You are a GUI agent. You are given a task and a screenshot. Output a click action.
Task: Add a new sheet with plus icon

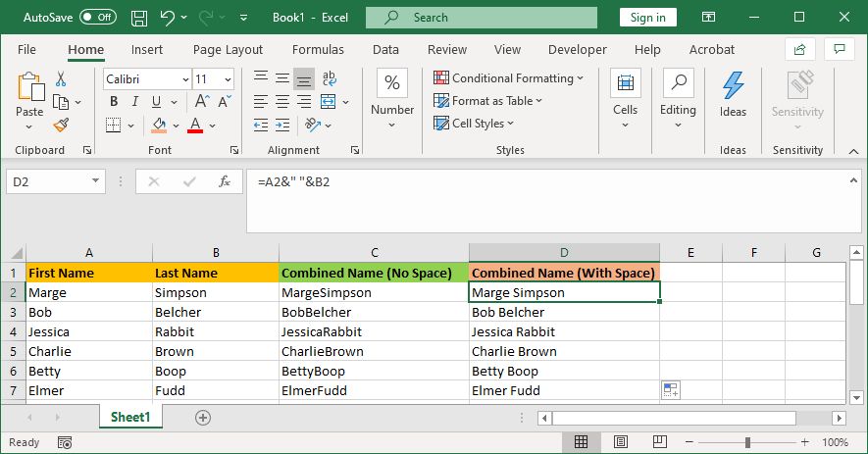click(x=203, y=418)
